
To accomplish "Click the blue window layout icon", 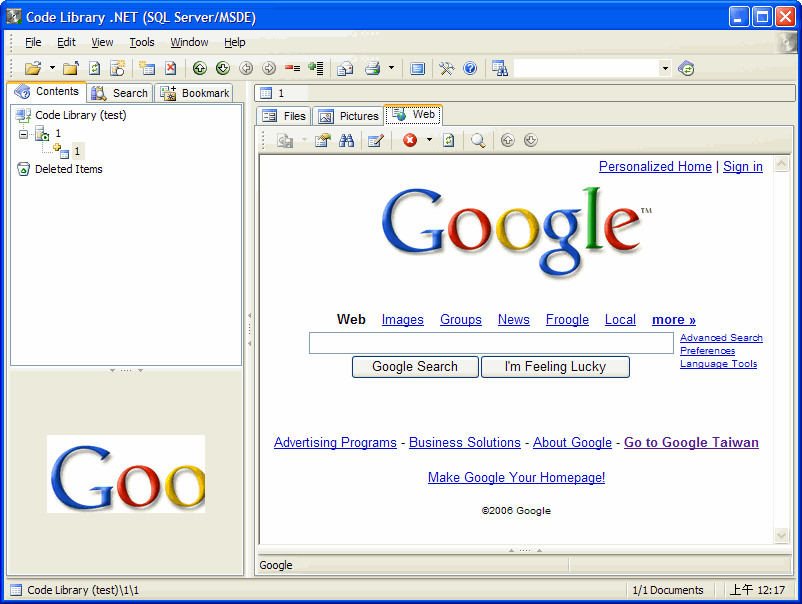I will click(417, 68).
